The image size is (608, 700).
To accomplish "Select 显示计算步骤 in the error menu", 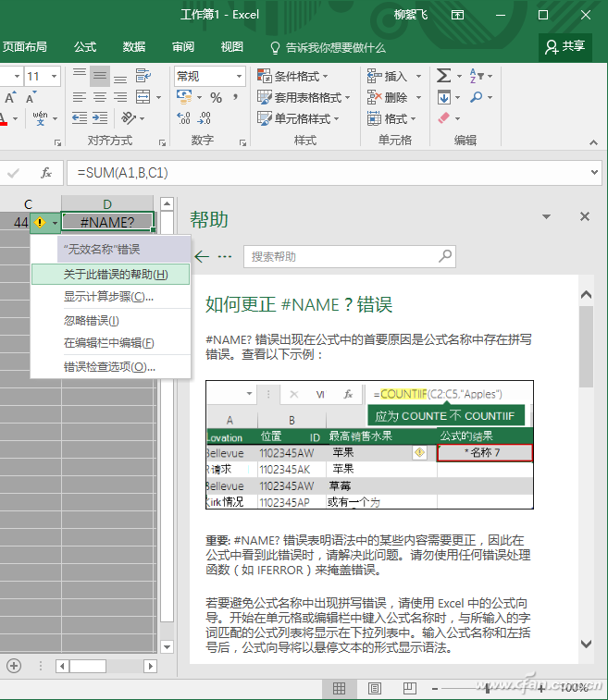I will [x=110, y=297].
